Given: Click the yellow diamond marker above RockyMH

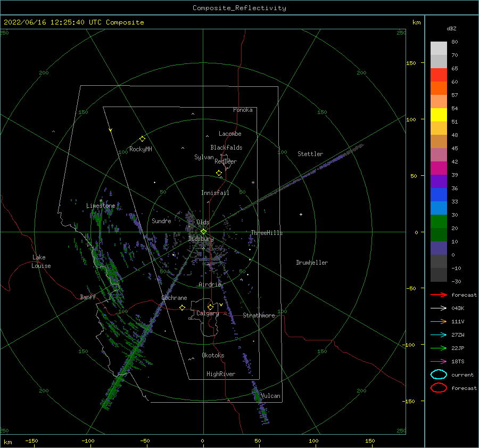Looking at the screenshot, I should pyautogui.click(x=142, y=139).
